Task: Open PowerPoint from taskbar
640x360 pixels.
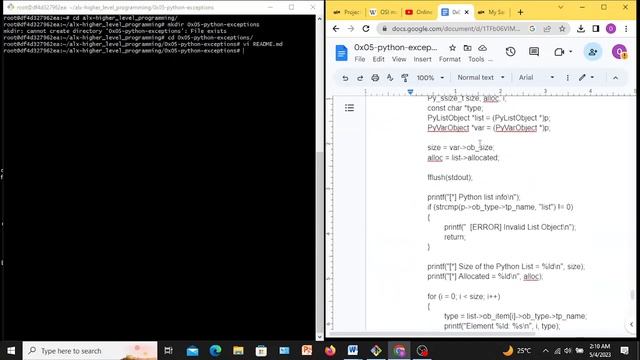Action: click(307, 351)
